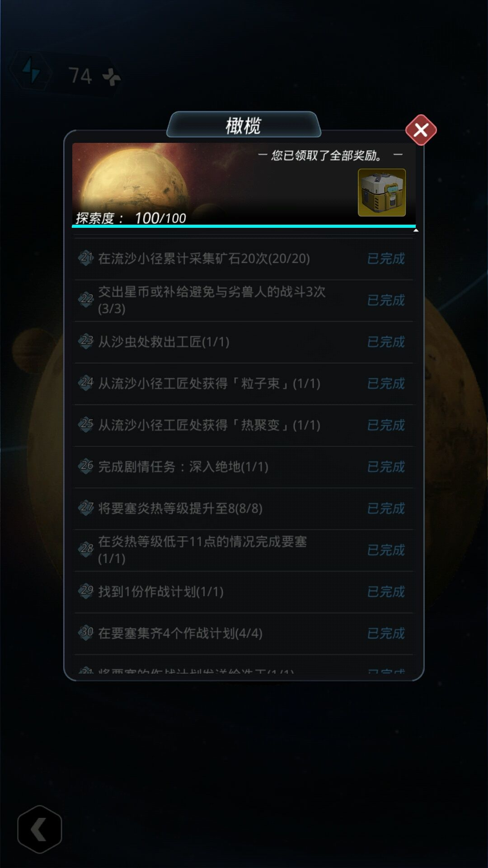Tap the hexagonal back arrow button
Screen dimensions: 488x868
39,830
